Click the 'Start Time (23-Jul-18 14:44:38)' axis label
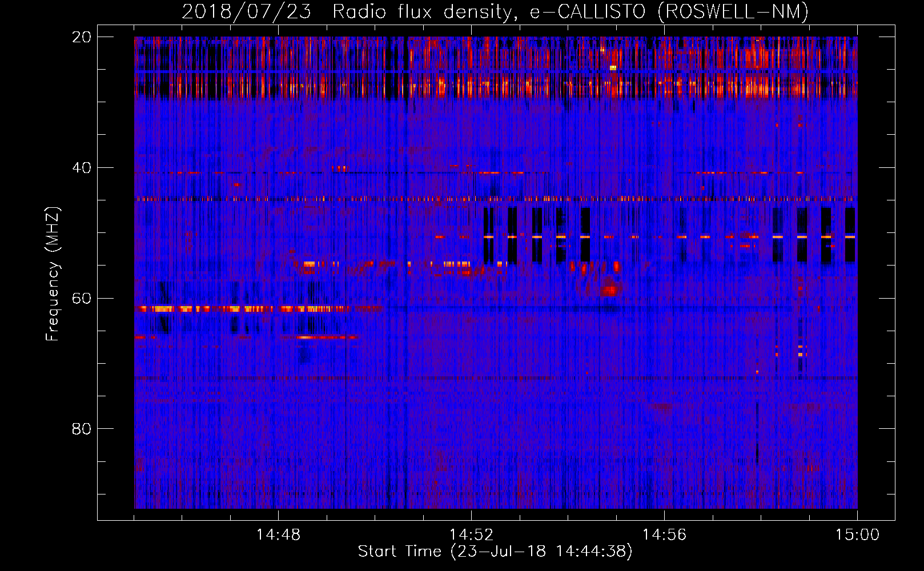The width and height of the screenshot is (924, 571). click(495, 552)
